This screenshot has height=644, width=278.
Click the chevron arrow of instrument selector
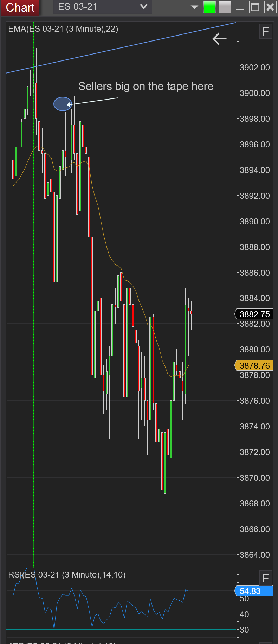pyautogui.click(x=143, y=7)
